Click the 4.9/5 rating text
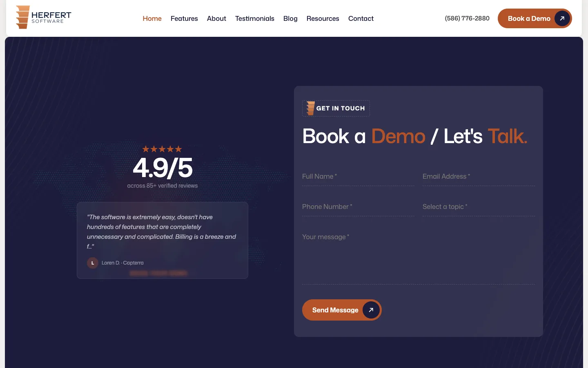Viewport: 588px width, 368px height. point(163,168)
